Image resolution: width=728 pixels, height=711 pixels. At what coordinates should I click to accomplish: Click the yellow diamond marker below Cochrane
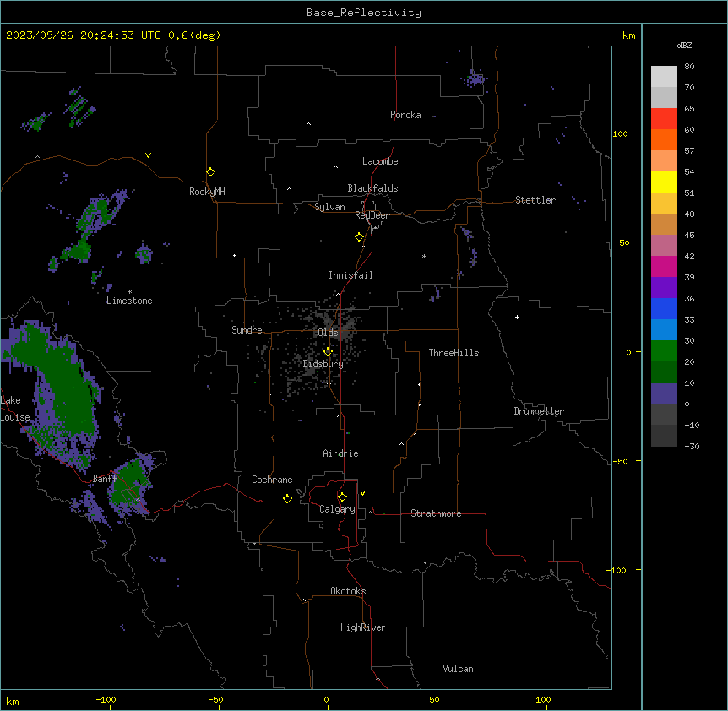287,498
